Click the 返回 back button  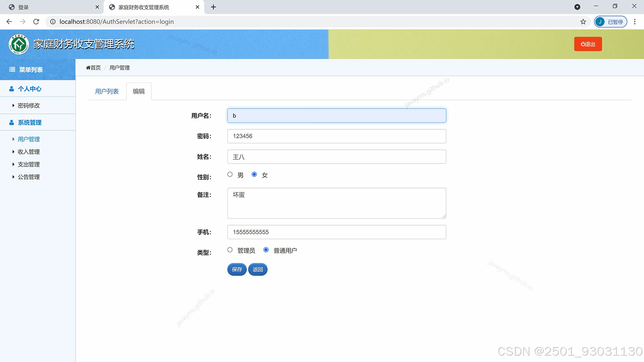coord(258,269)
